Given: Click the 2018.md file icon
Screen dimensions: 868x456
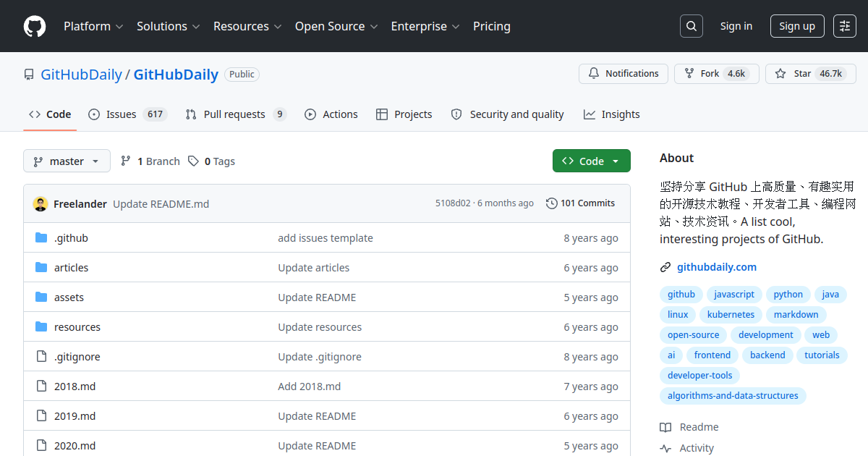Looking at the screenshot, I should tap(41, 387).
